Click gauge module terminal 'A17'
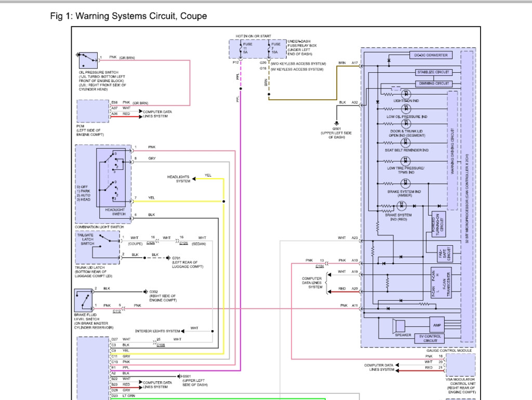 [354, 63]
